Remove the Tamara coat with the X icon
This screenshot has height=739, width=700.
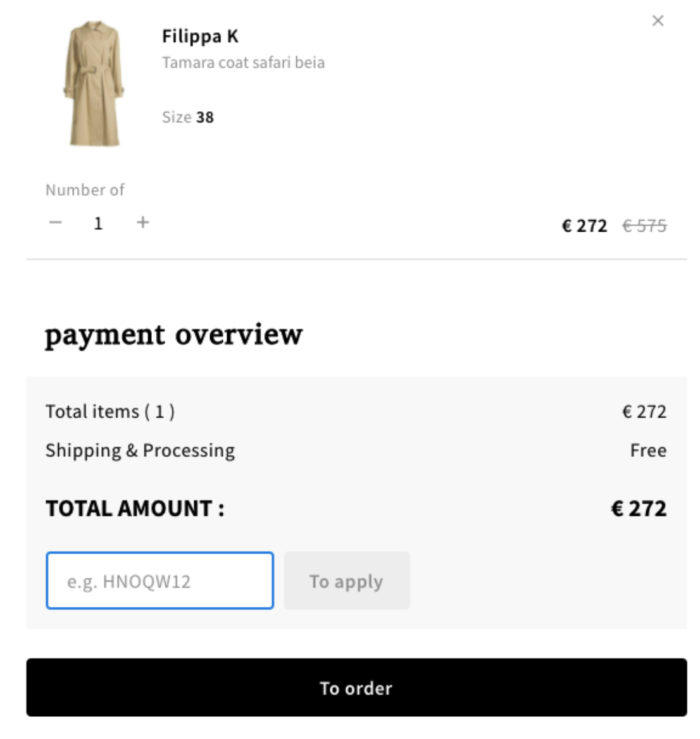coord(658,21)
